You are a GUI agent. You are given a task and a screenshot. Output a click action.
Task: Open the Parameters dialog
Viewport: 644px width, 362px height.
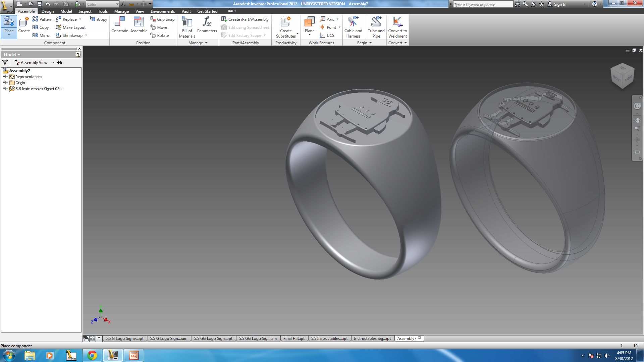(207, 25)
